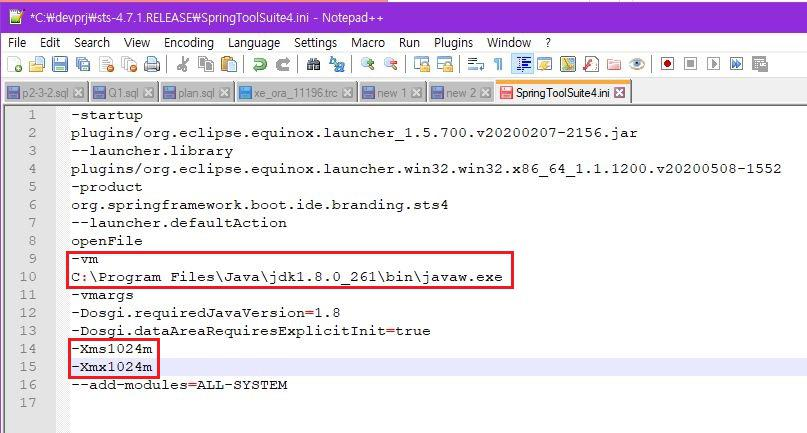Toggle synchronized vertical scrolling icon
This screenshot has width=807, height=433.
pyautogui.click(x=422, y=64)
